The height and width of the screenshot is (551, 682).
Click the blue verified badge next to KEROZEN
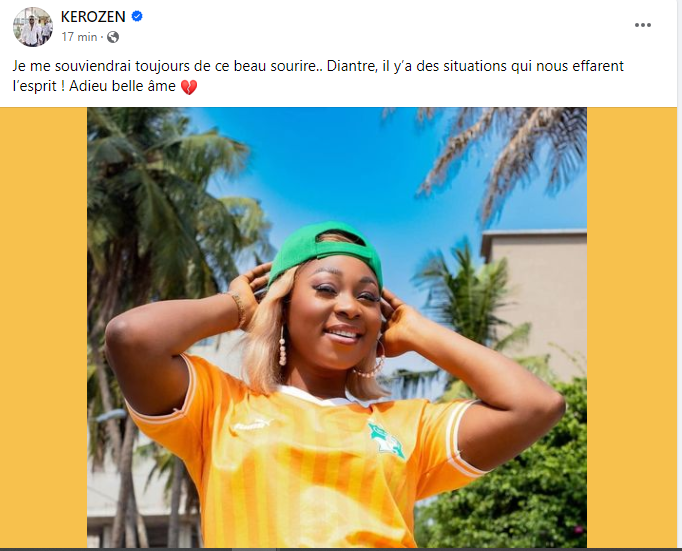tap(137, 17)
